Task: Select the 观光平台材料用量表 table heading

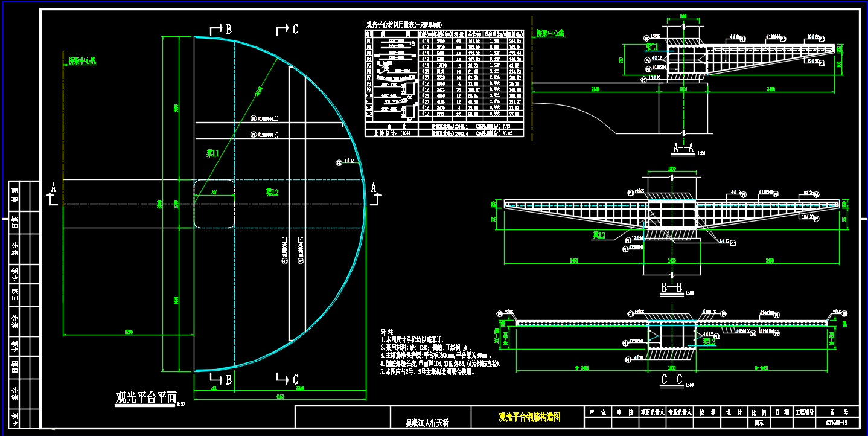Action: [391, 25]
